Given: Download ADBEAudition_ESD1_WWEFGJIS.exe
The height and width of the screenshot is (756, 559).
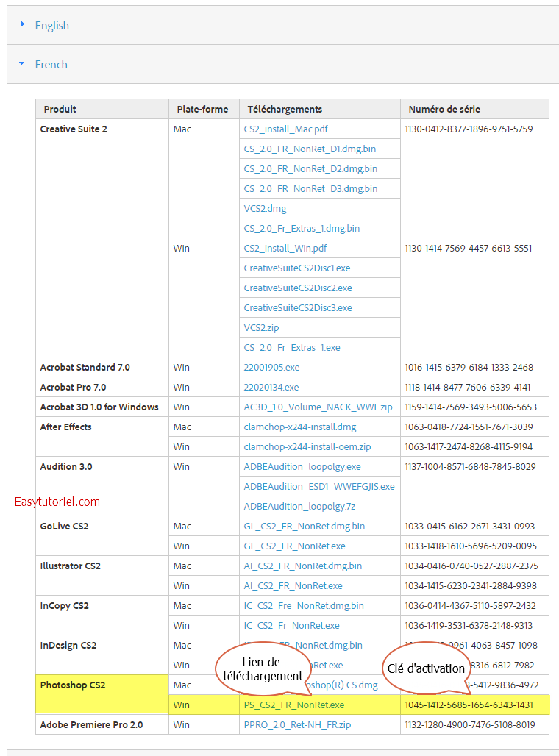Looking at the screenshot, I should [x=318, y=487].
